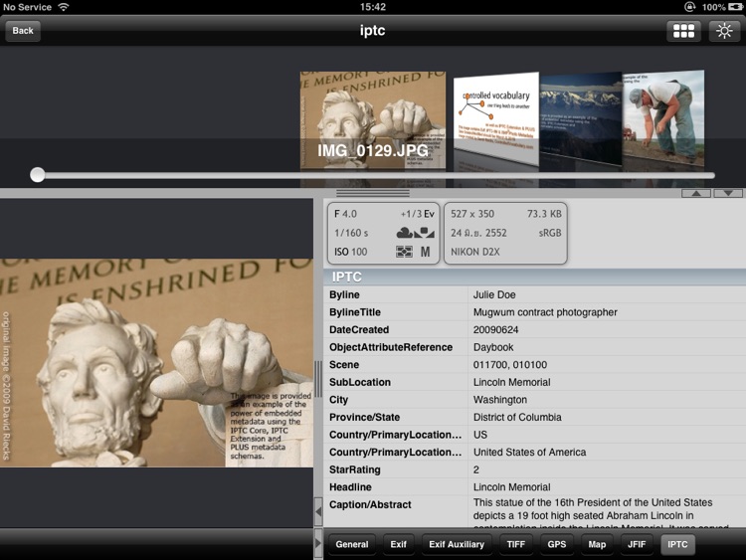
Task: Click the cover flow slider knob
Action: (x=37, y=175)
